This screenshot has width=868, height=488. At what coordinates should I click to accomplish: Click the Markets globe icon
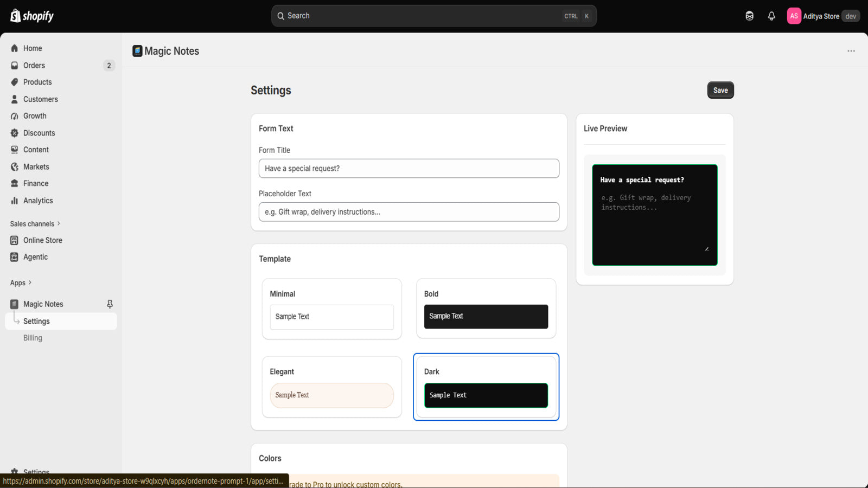click(15, 166)
